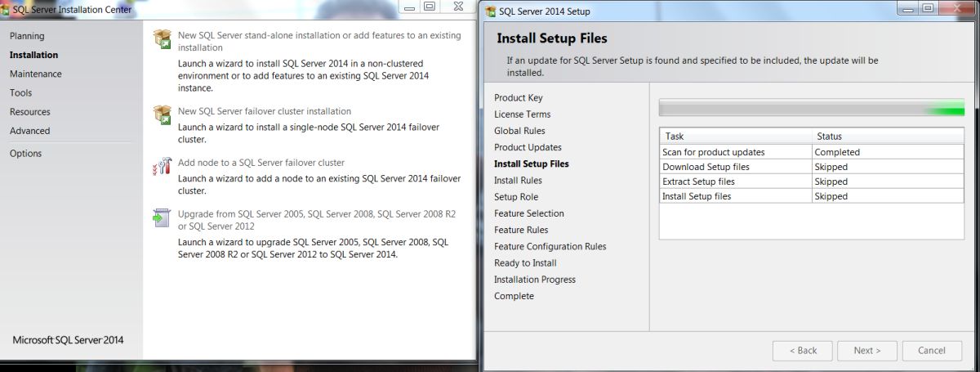Click the Install Setup Files page heading
The width and height of the screenshot is (980, 372).
click(551, 38)
